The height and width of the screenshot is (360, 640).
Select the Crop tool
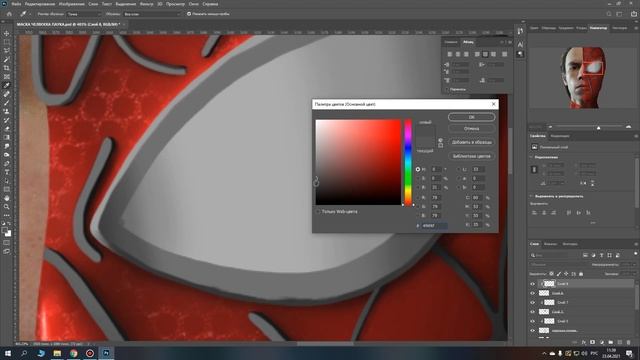(7, 68)
